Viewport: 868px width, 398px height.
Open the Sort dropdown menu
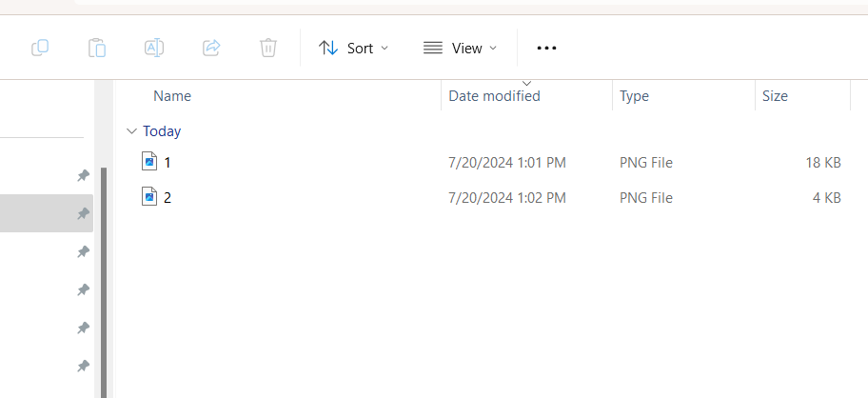pos(353,49)
